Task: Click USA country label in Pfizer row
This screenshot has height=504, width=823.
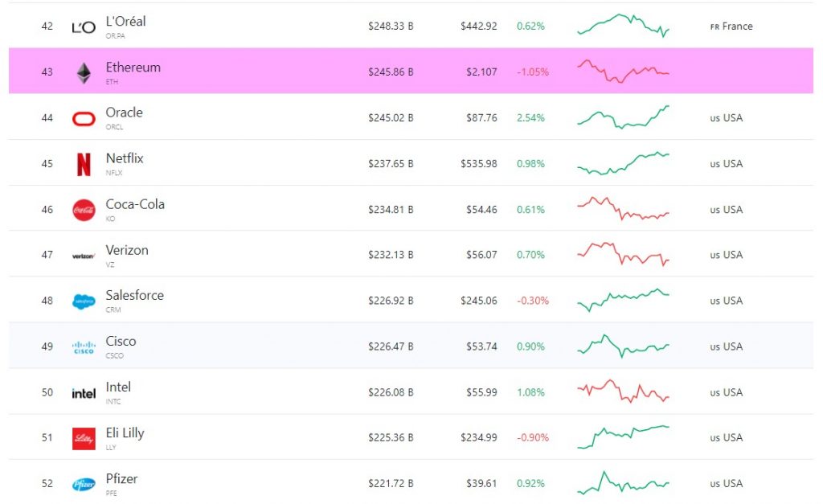Action: (x=727, y=484)
